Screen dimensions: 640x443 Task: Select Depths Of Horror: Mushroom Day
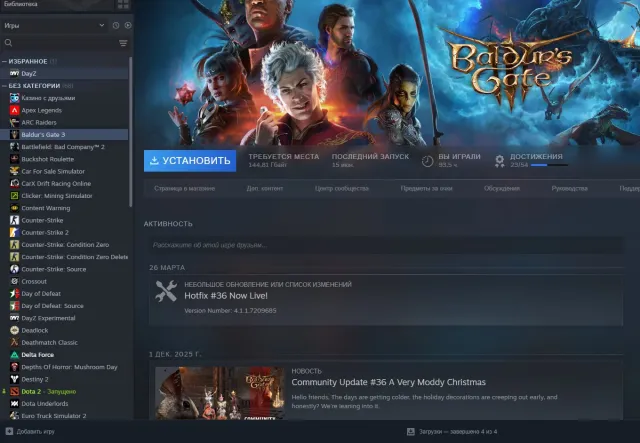click(64, 367)
